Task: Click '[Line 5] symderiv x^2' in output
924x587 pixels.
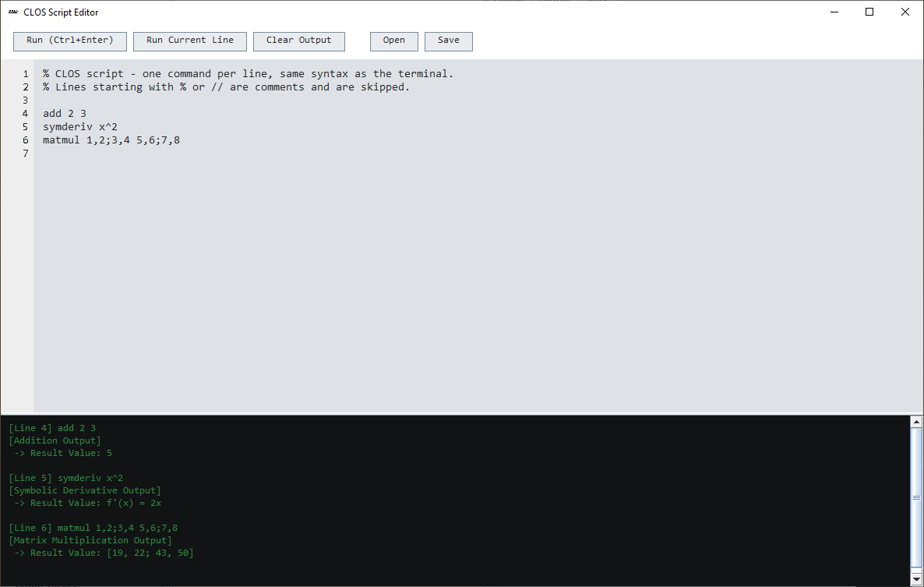Action: coord(66,478)
